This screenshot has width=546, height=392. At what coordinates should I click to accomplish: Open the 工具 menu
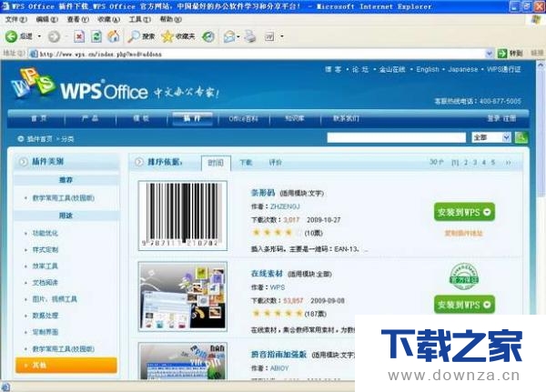[x=139, y=19]
